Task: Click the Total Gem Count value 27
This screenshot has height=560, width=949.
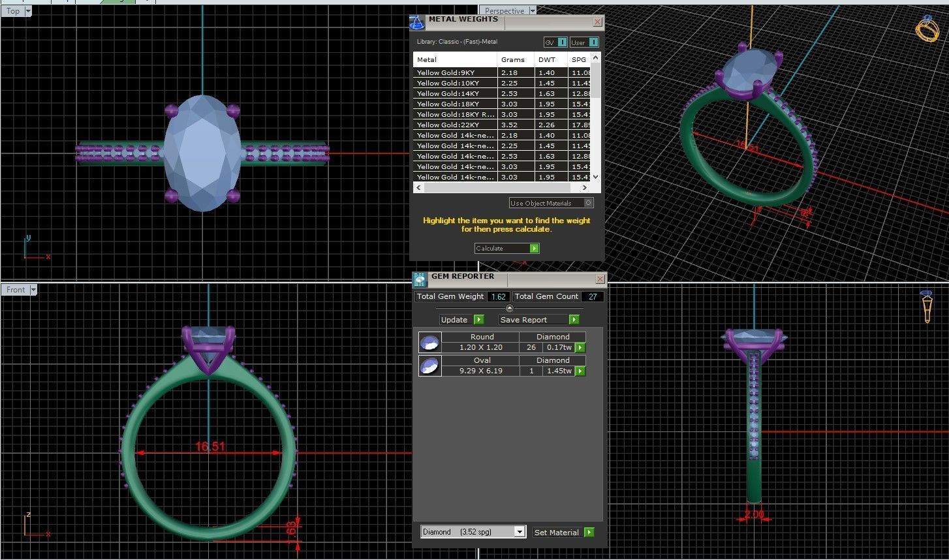Action: 593,296
